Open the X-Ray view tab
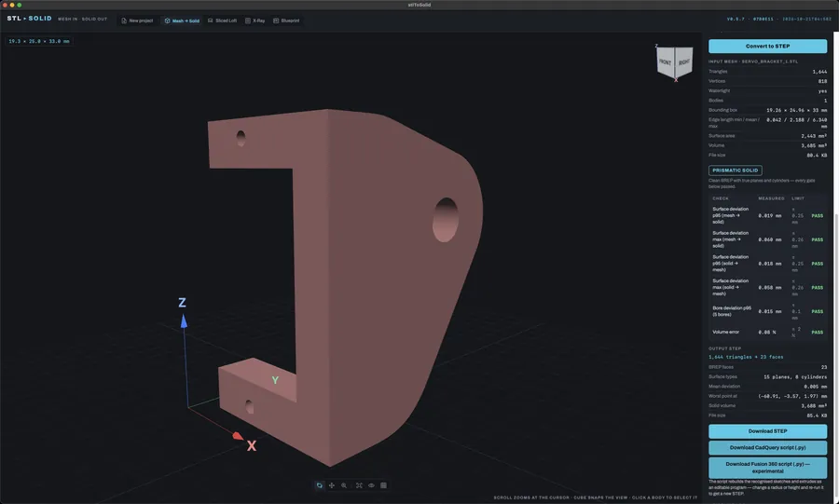Image resolution: width=839 pixels, height=504 pixels. click(x=255, y=20)
